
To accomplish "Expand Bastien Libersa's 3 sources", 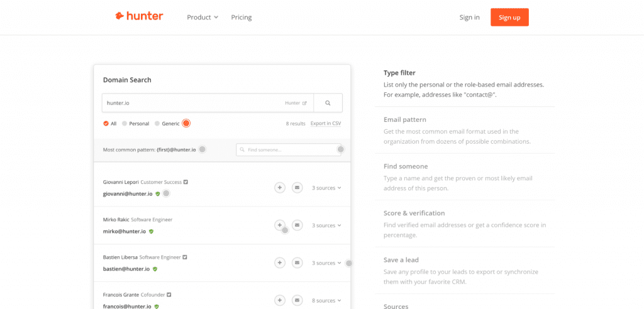I will [x=326, y=263].
